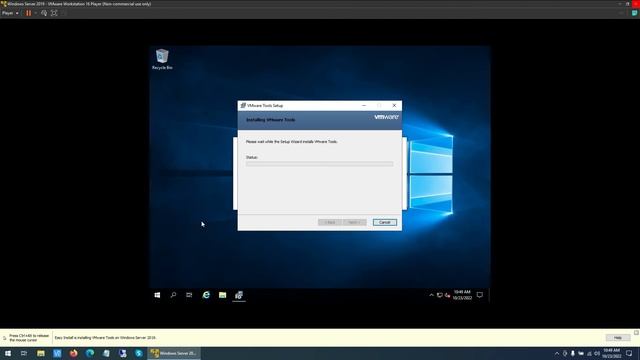Screen dimensions: 640x360
Task: Enter full screen mode in VMware Player
Action: pos(54,13)
